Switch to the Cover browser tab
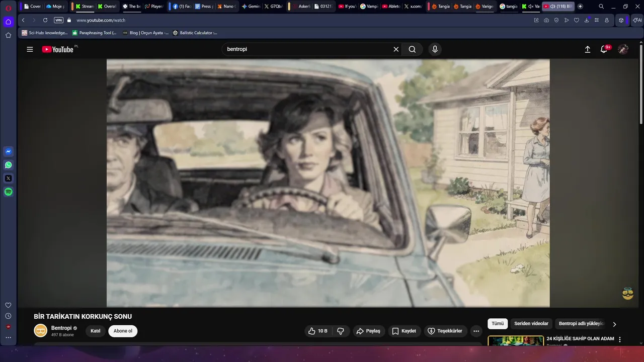The width and height of the screenshot is (644, 362). coord(32,7)
